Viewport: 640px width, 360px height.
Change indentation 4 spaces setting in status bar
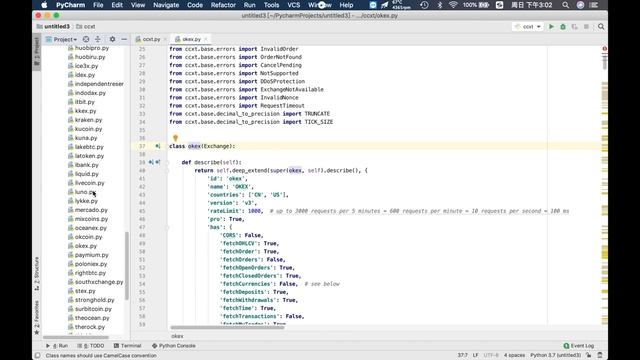click(x=514, y=355)
